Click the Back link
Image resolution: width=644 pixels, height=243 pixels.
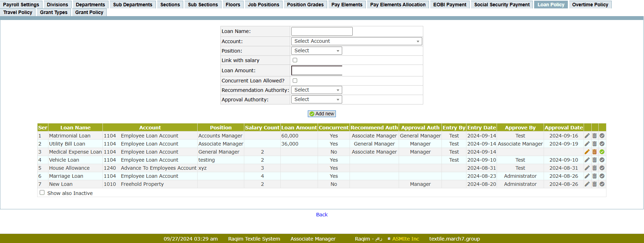point(321,215)
